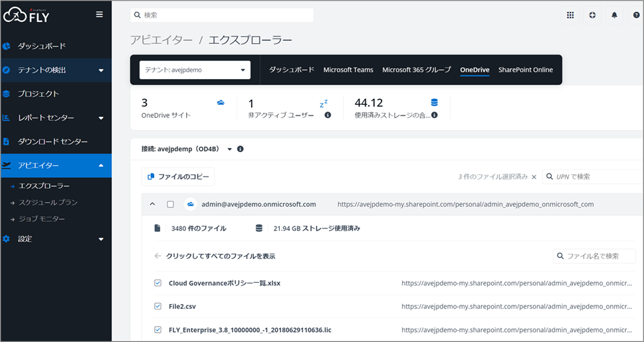
Task: Open プロジェクト in the sidebar
Action: [x=55, y=94]
